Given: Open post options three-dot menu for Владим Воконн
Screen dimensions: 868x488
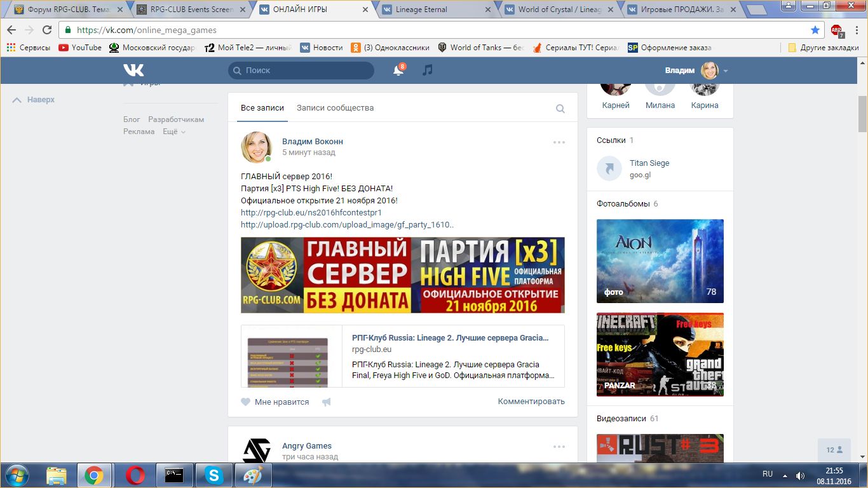Looking at the screenshot, I should click(559, 142).
